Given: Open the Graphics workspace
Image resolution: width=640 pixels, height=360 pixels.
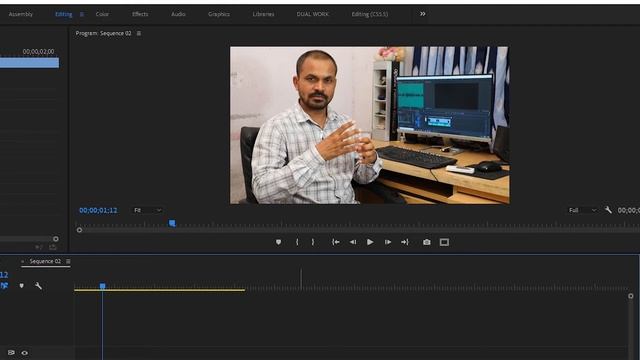Looking at the screenshot, I should [x=219, y=14].
